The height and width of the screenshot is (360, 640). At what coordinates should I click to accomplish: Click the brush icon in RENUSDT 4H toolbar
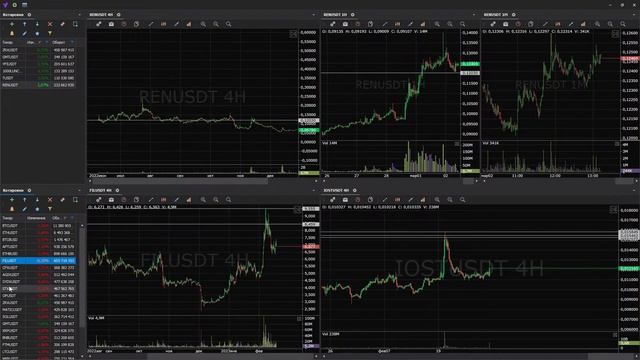tap(176, 24)
